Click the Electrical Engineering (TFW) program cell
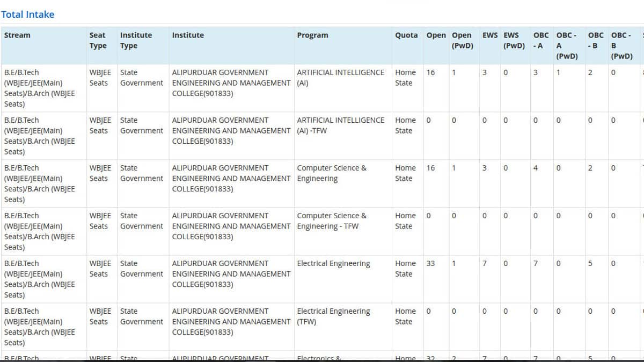The width and height of the screenshot is (644, 362). tap(333, 316)
